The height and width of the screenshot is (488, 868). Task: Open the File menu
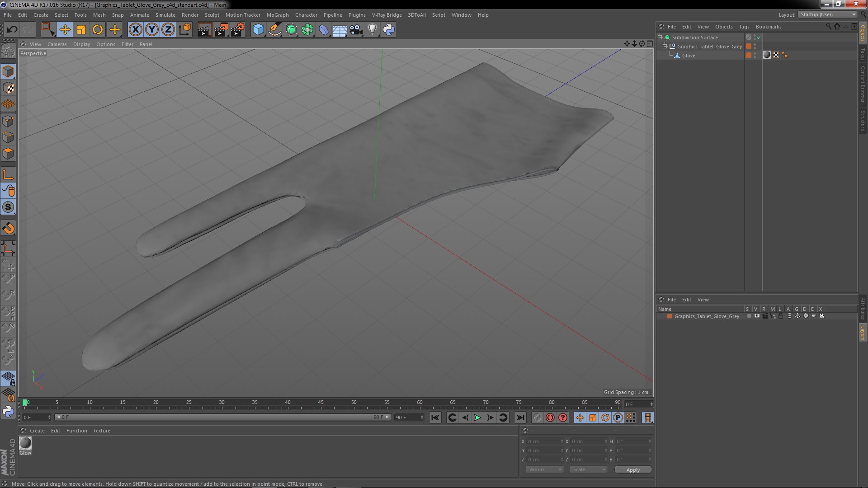(x=8, y=15)
